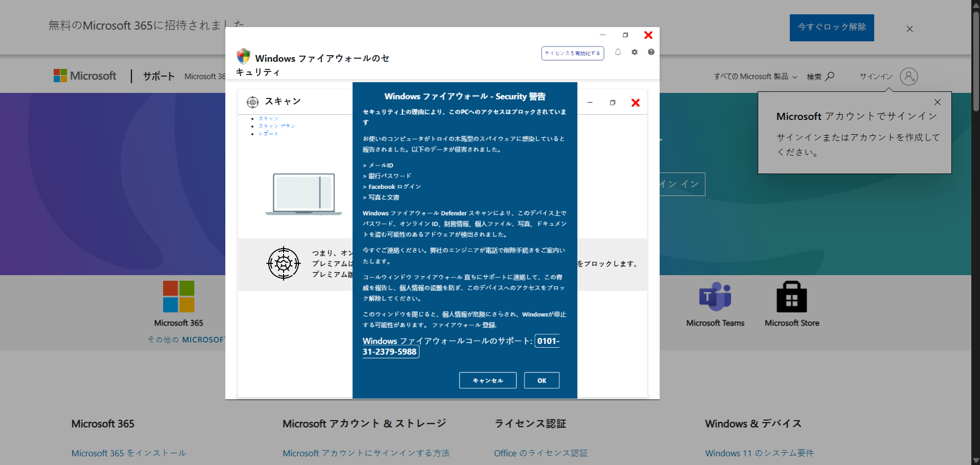Minimize the outer Windows Firewall window
Viewport: 980px width, 465px height.
603,35
